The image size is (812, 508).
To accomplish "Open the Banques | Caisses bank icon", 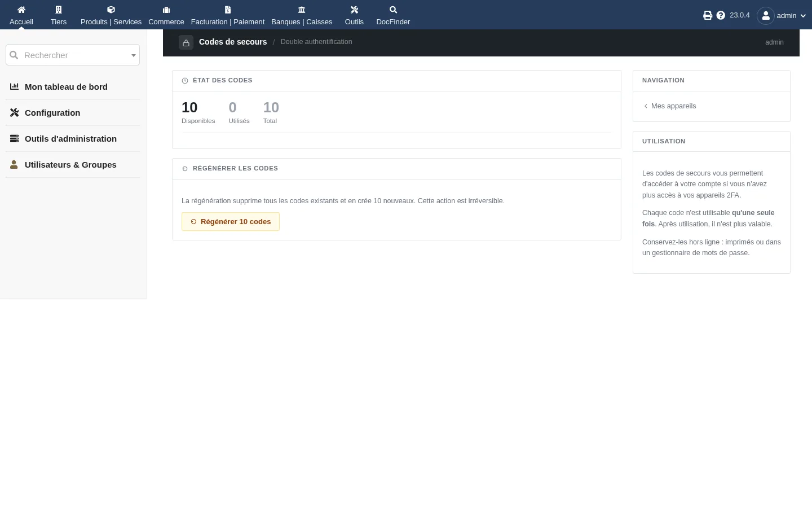I will click(302, 10).
